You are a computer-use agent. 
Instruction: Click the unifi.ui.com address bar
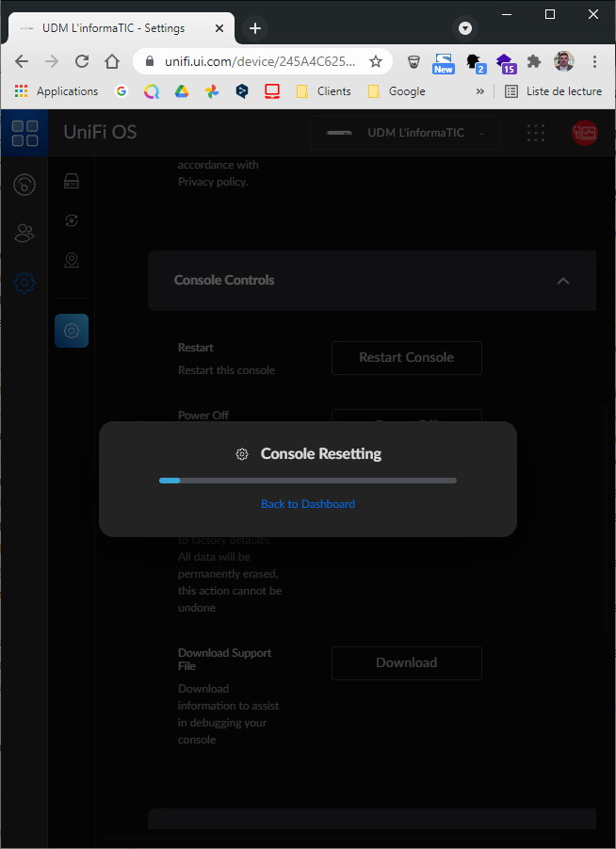coord(260,61)
